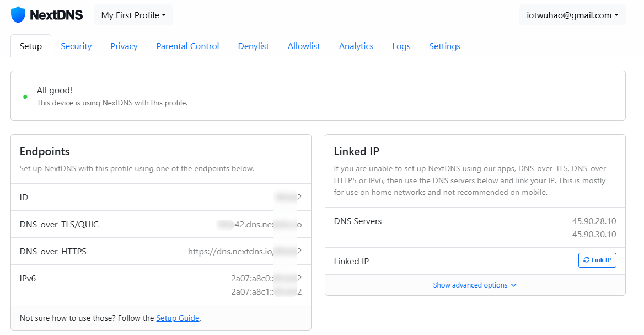Screen dimensions: 644x335
Task: Switch to the Allowlist tab
Action: pyautogui.click(x=304, y=46)
